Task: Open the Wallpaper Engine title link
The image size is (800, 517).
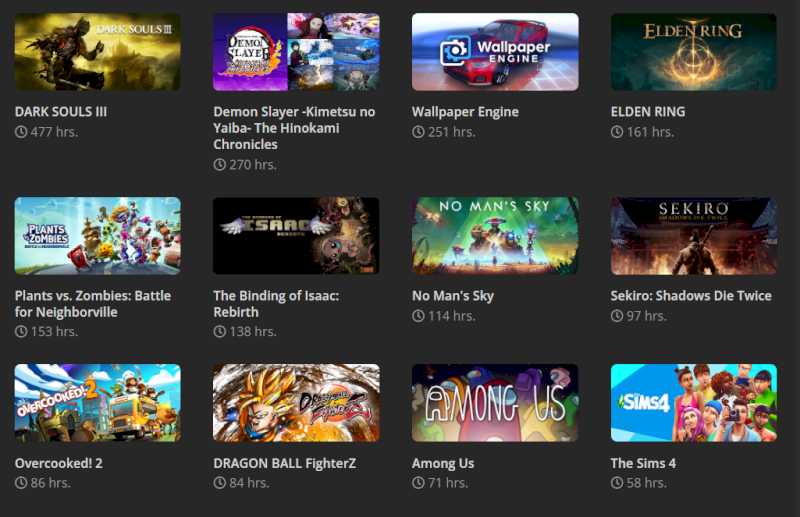Action: (465, 112)
